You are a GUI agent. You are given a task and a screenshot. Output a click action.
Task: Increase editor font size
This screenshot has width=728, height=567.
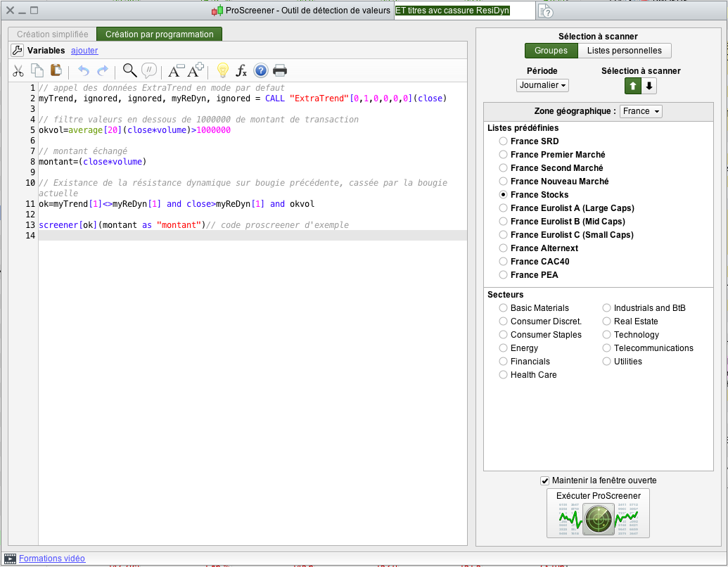click(196, 70)
